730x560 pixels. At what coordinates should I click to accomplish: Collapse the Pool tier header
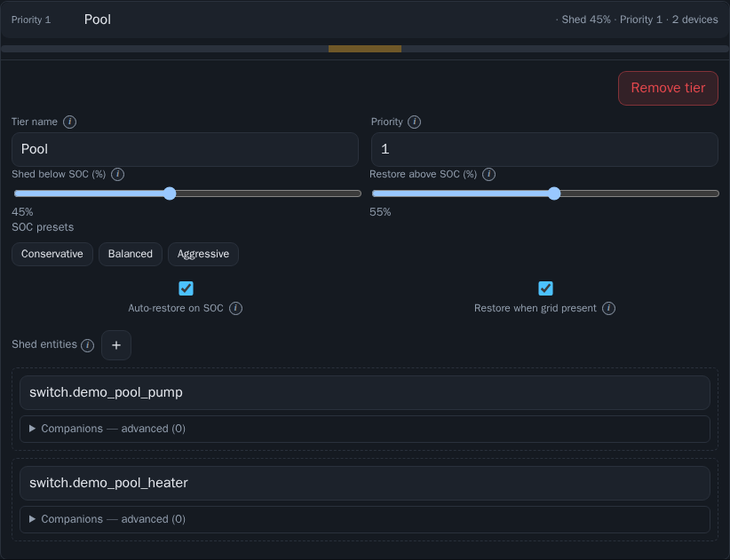(x=364, y=20)
